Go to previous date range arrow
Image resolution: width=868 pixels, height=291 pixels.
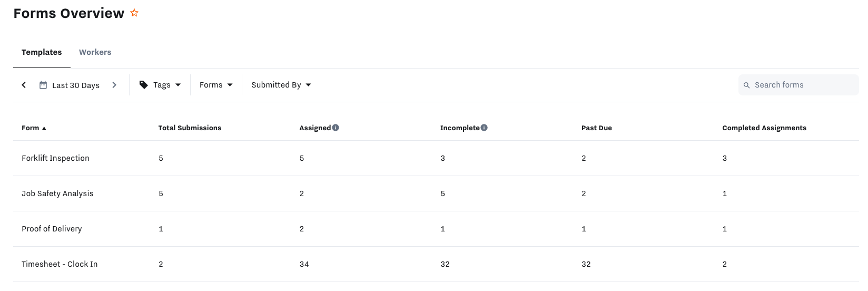[x=24, y=85]
